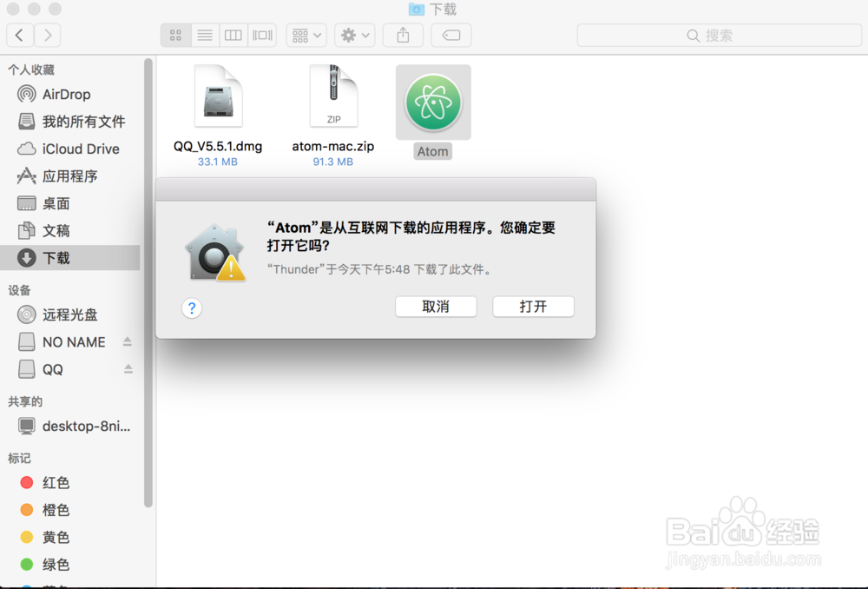Switch to list view in the toolbar
This screenshot has width=868, height=589.
204,35
